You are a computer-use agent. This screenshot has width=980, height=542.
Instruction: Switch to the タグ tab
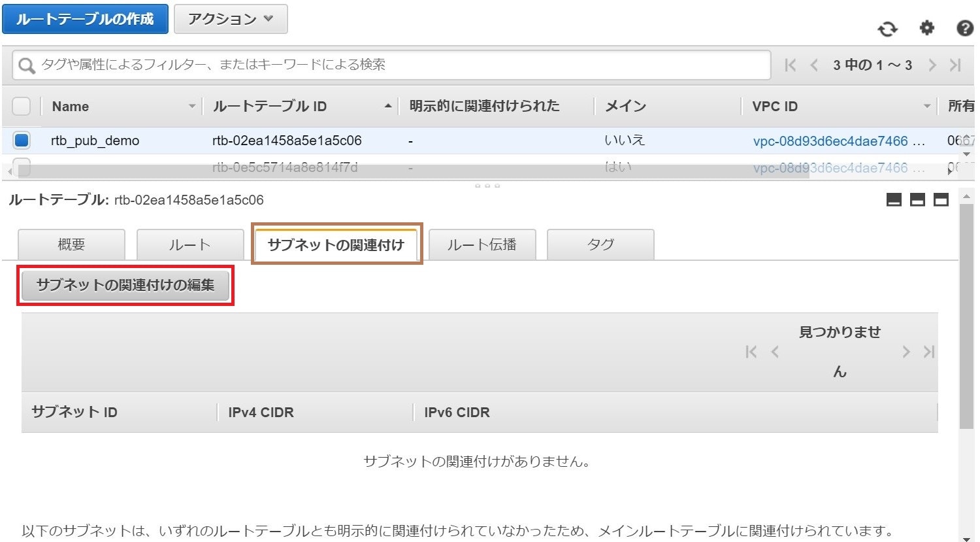[600, 245]
